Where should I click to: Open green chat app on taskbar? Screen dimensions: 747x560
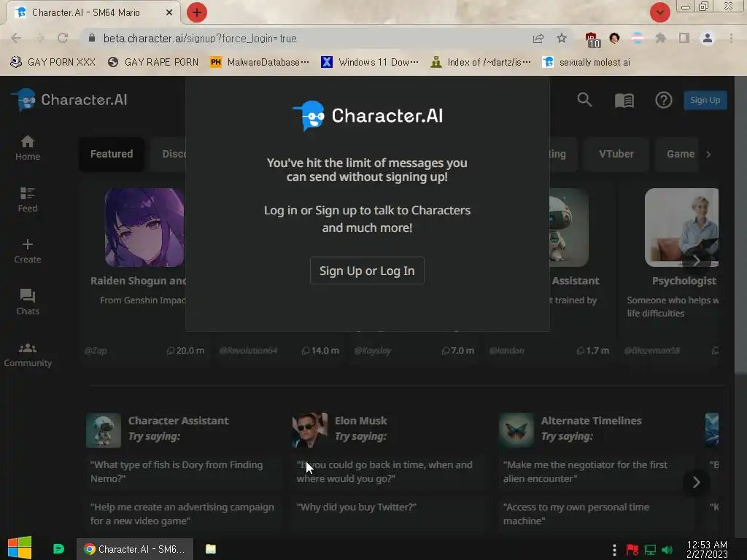coord(58,549)
